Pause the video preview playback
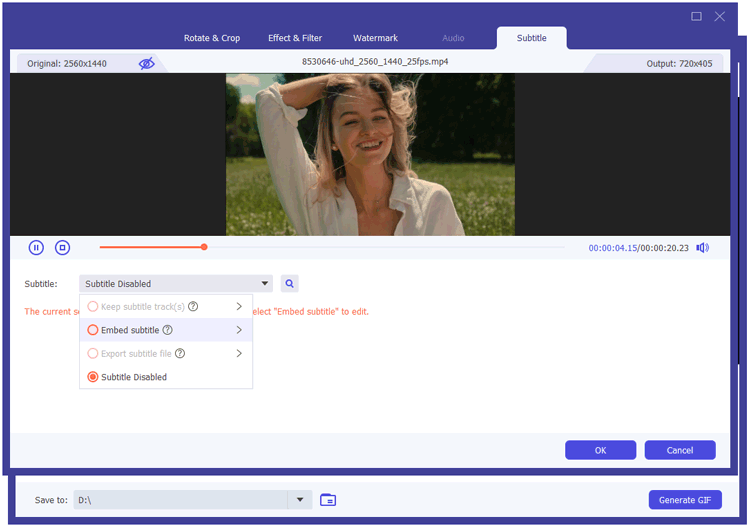Image resolution: width=750 pixels, height=527 pixels. point(36,248)
